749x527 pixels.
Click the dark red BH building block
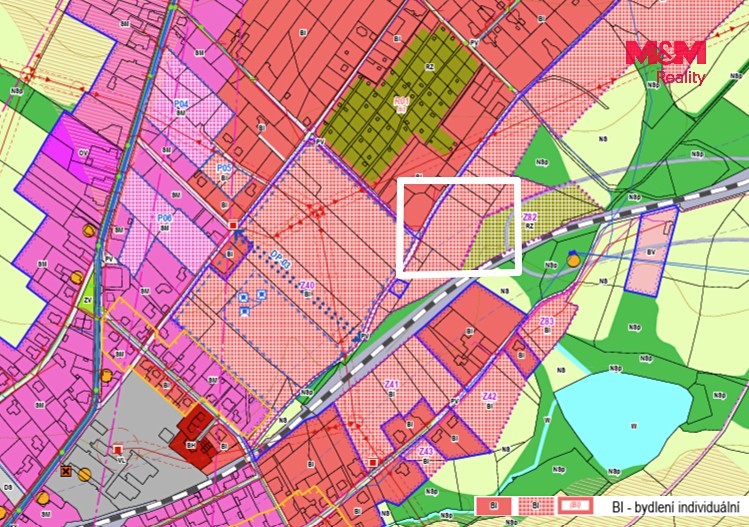tap(196, 434)
